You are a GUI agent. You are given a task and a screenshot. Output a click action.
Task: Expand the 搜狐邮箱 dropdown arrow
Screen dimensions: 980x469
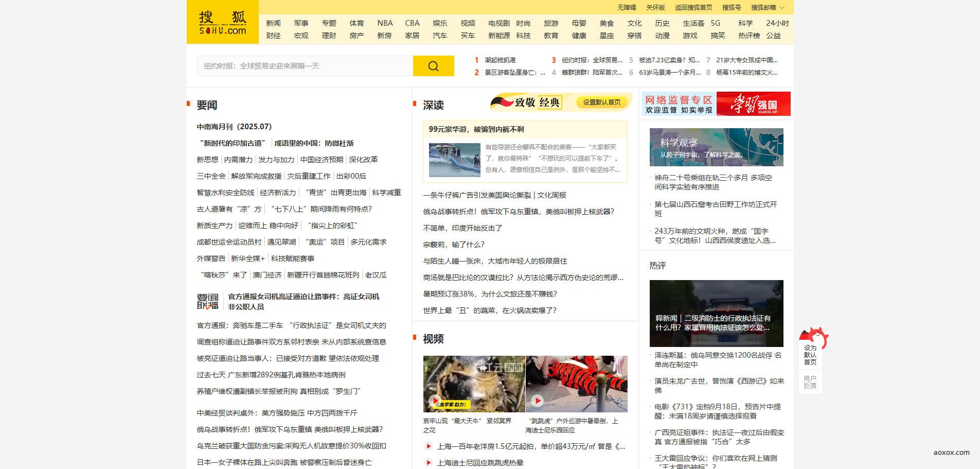782,8
